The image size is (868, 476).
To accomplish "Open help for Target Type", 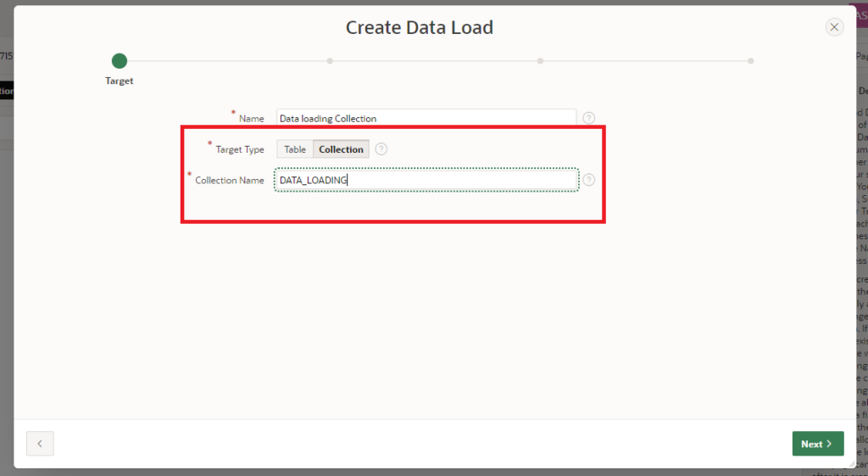I will [x=381, y=149].
